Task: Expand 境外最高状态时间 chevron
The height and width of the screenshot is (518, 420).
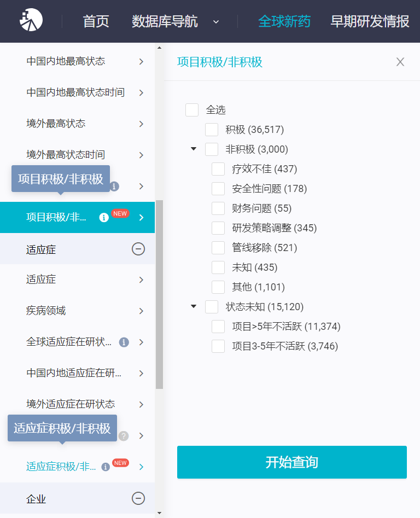Action: 141,155
